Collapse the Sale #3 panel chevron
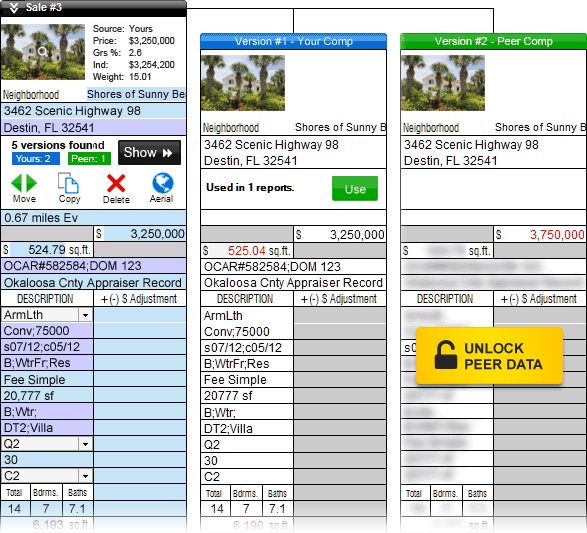Screen dimensions: 587x533 tap(14, 8)
